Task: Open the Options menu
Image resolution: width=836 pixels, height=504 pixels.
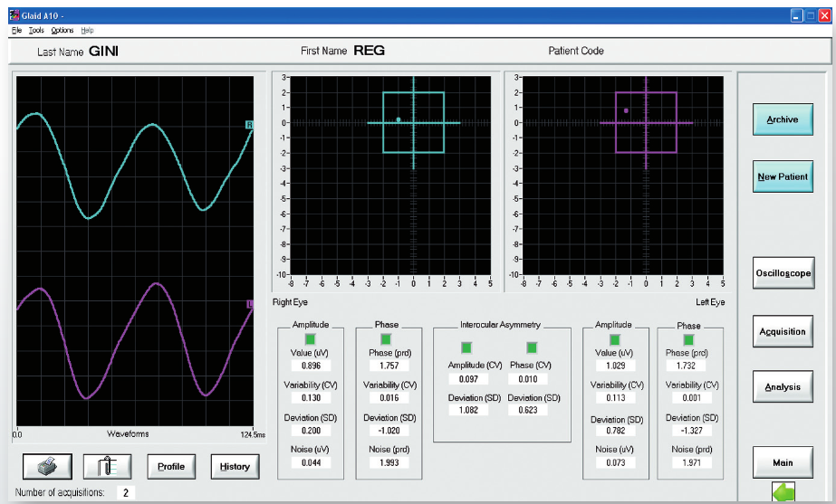Action: (x=62, y=31)
